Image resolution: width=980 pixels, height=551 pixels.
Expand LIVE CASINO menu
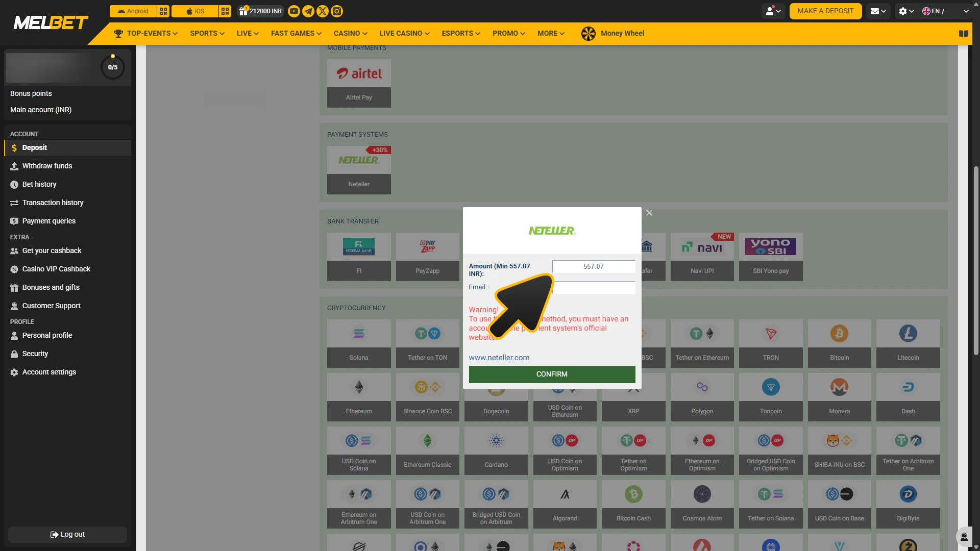pyautogui.click(x=404, y=34)
